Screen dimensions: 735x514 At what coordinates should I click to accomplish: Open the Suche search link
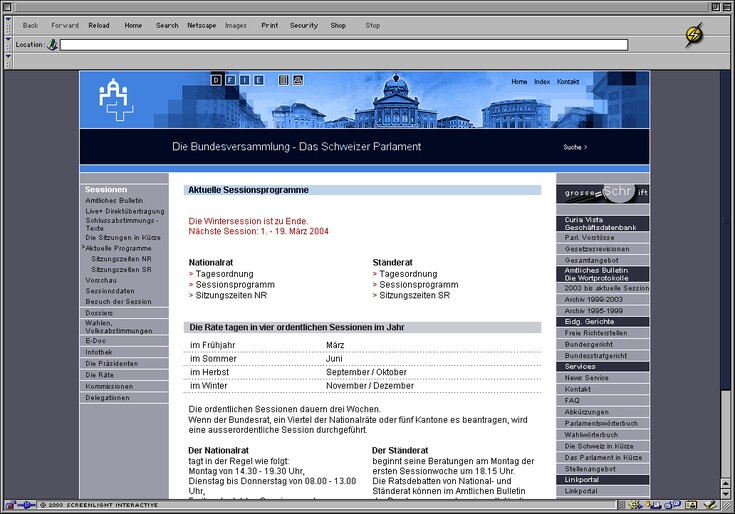click(575, 147)
